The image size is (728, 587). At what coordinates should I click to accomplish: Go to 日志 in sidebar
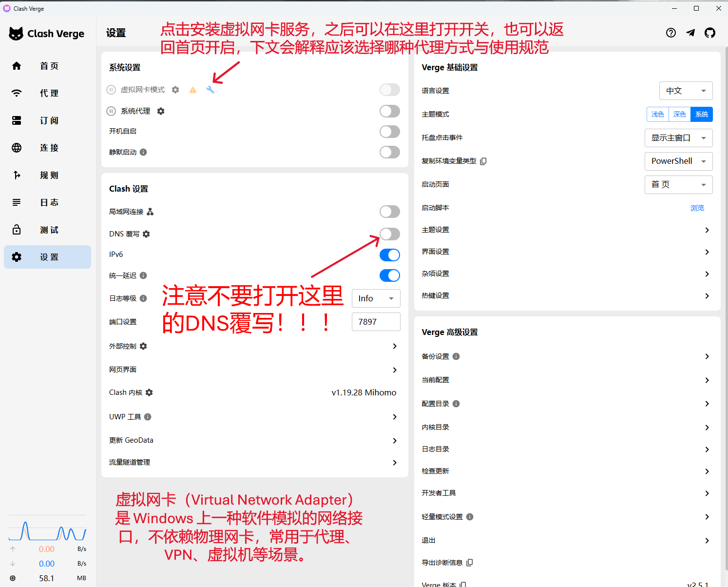pyautogui.click(x=47, y=202)
